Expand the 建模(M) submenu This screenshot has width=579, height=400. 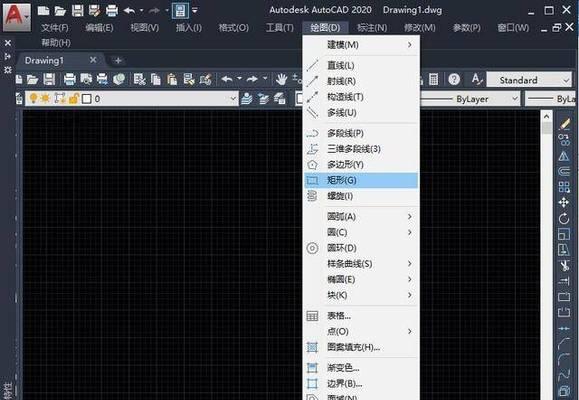[361, 45]
